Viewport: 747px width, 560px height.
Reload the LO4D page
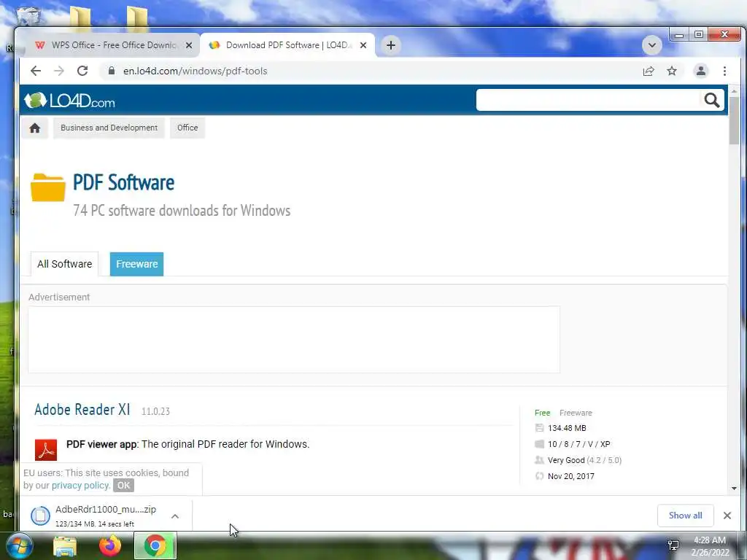click(82, 71)
